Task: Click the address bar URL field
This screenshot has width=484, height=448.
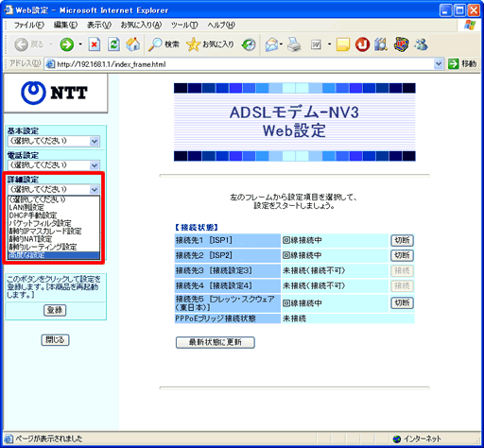Action: click(244, 64)
